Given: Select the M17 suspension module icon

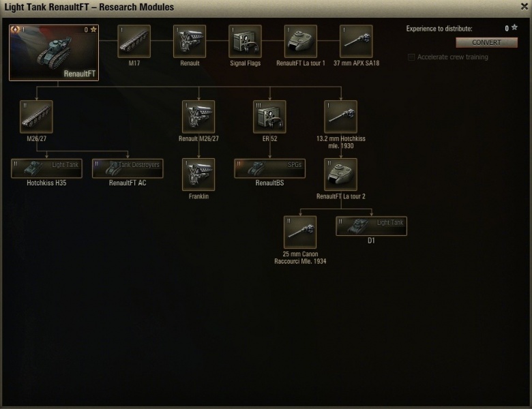Looking at the screenshot, I should pyautogui.click(x=134, y=41).
